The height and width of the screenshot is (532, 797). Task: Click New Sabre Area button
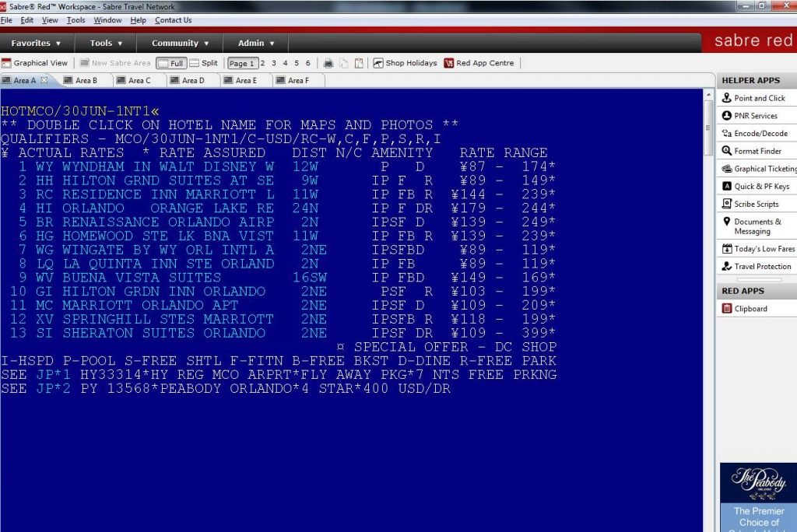coord(115,63)
